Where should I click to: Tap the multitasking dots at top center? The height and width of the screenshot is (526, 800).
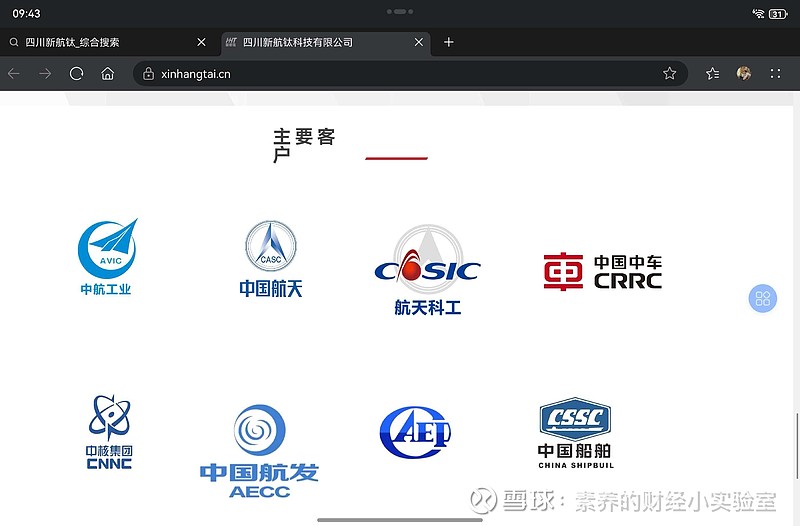click(400, 11)
